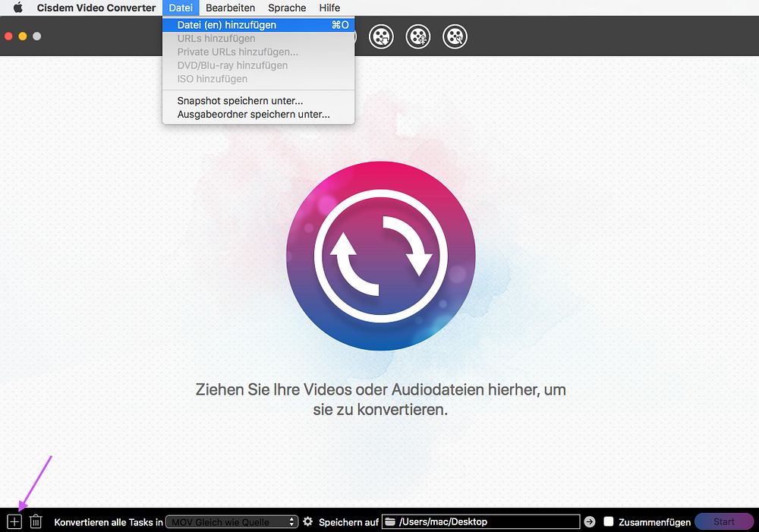Close the open Datei menu

(181, 8)
